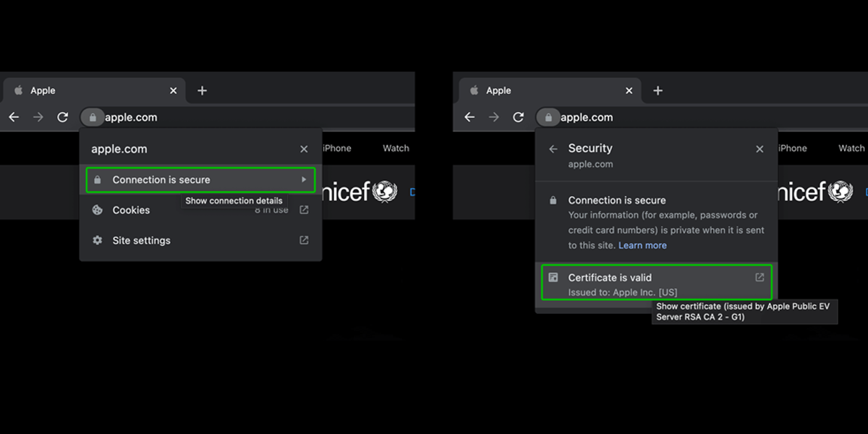Click 'Connection is secure' text in Security panel
This screenshot has height=434, width=868.
click(617, 200)
